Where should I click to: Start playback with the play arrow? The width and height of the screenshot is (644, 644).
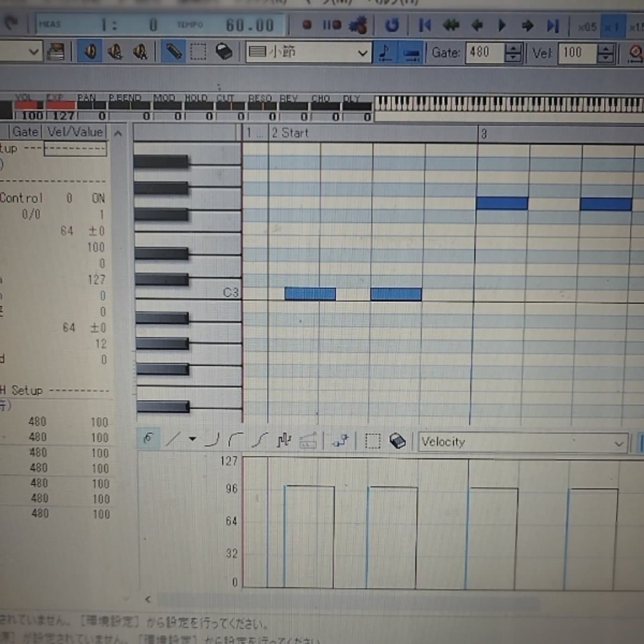(502, 25)
